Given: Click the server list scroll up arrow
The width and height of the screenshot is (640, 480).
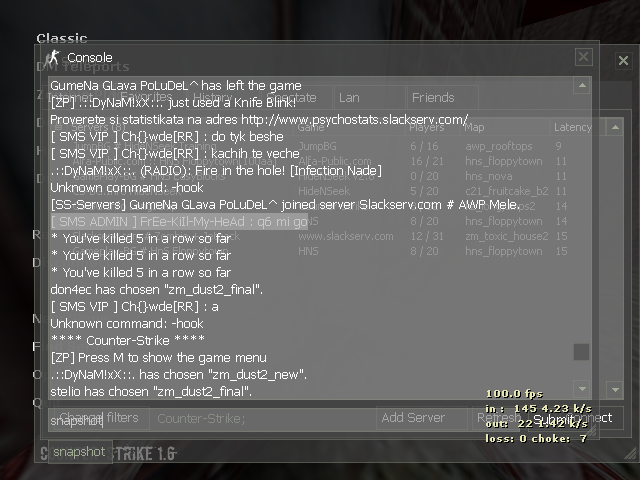Looking at the screenshot, I should 615,127.
